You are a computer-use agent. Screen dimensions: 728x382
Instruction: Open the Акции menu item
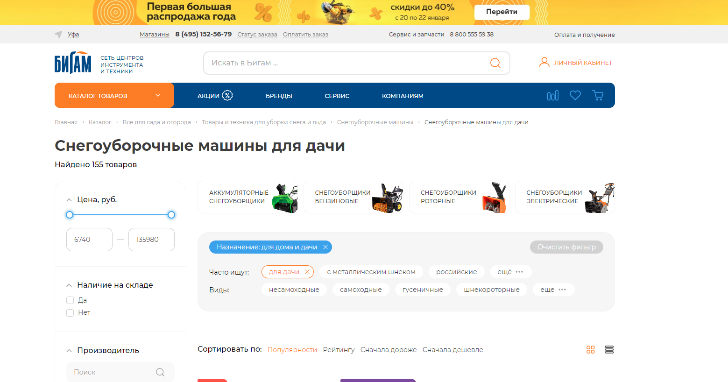click(214, 96)
